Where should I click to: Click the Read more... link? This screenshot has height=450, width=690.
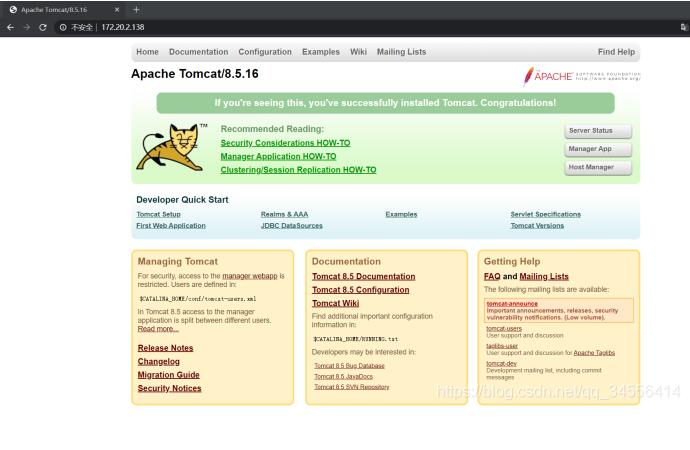[158, 329]
